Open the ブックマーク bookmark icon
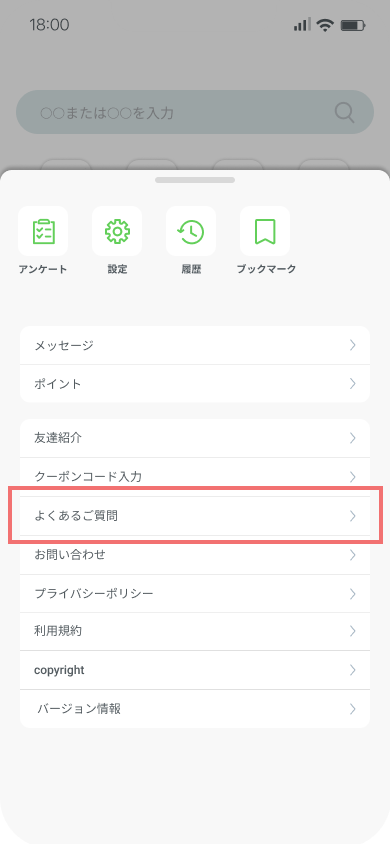The height and width of the screenshot is (844, 390). pyautogui.click(x=265, y=231)
